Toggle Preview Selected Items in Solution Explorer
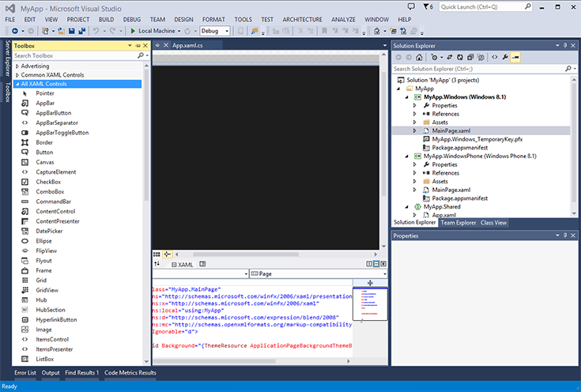 515,57
